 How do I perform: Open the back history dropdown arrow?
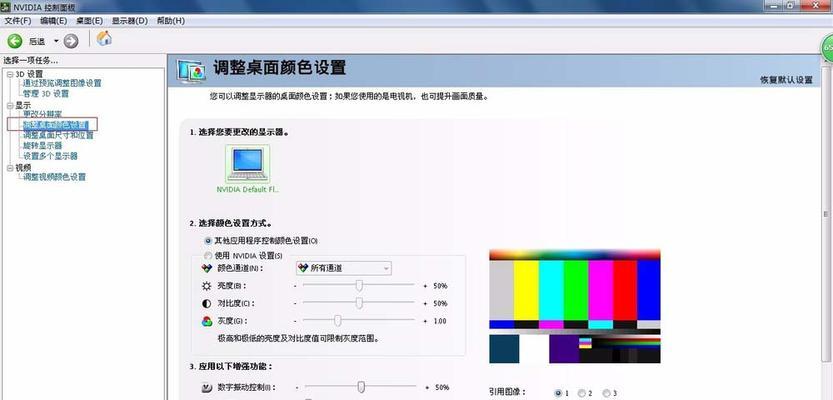pyautogui.click(x=56, y=41)
